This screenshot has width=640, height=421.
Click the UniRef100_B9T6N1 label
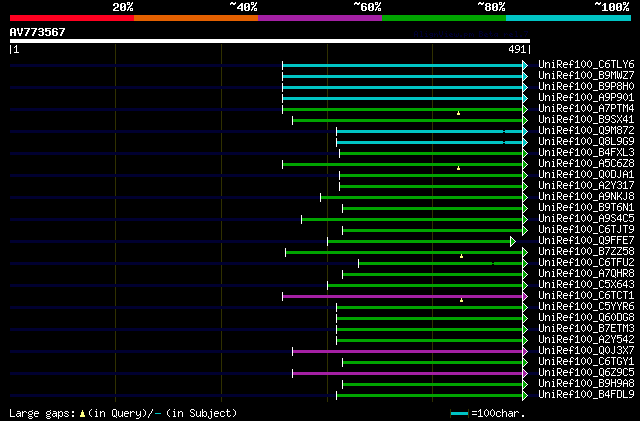click(x=586, y=208)
